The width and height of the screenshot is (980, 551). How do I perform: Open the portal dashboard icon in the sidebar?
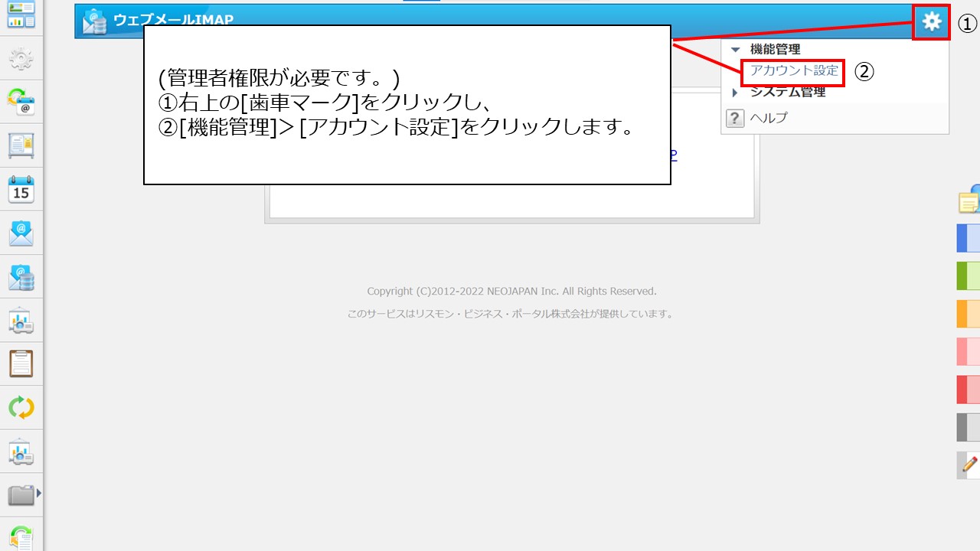tap(21, 15)
